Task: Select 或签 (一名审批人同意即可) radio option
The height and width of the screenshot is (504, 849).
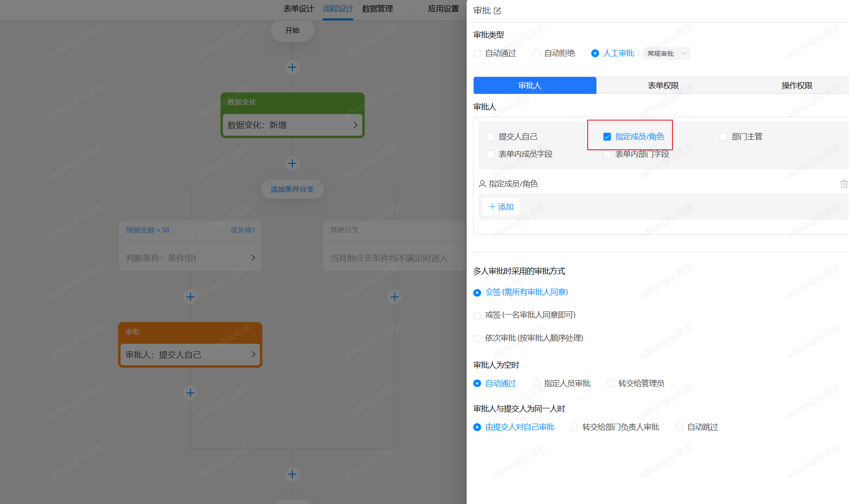Action: (477, 315)
